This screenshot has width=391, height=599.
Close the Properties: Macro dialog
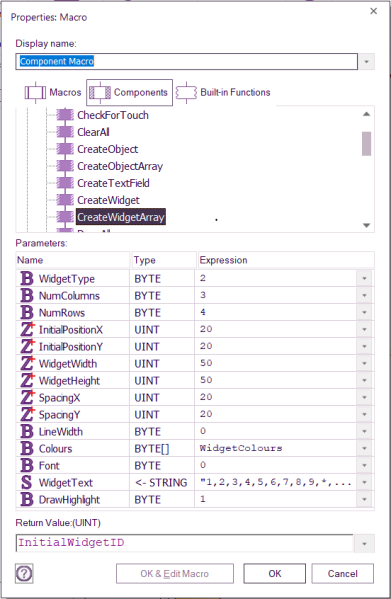[x=373, y=11]
